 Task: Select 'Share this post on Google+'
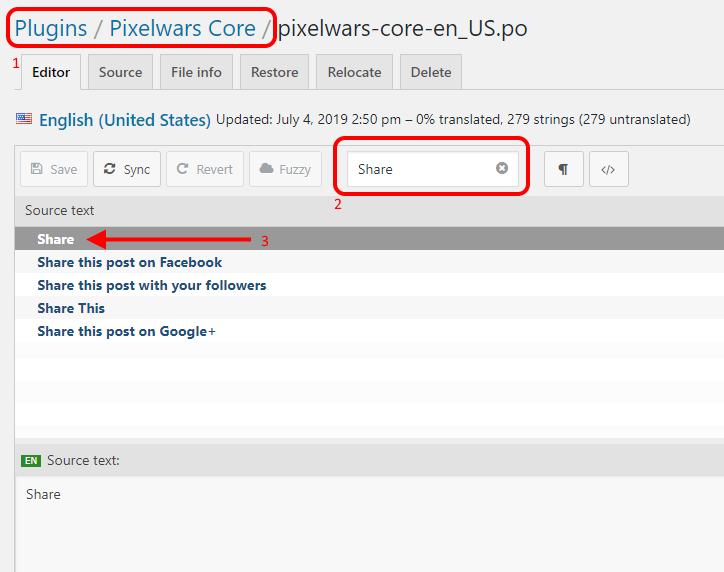[x=369, y=331]
